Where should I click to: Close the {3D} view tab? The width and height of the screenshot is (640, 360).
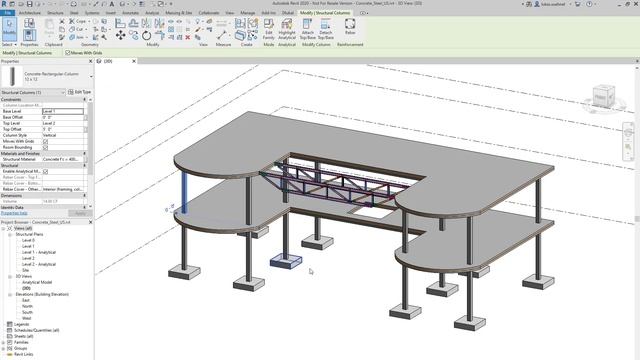(x=134, y=61)
